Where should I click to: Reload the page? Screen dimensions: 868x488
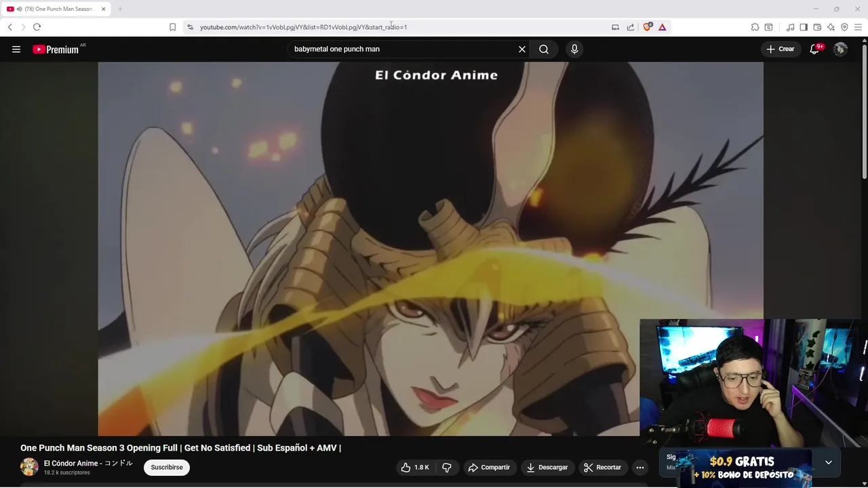(x=37, y=27)
